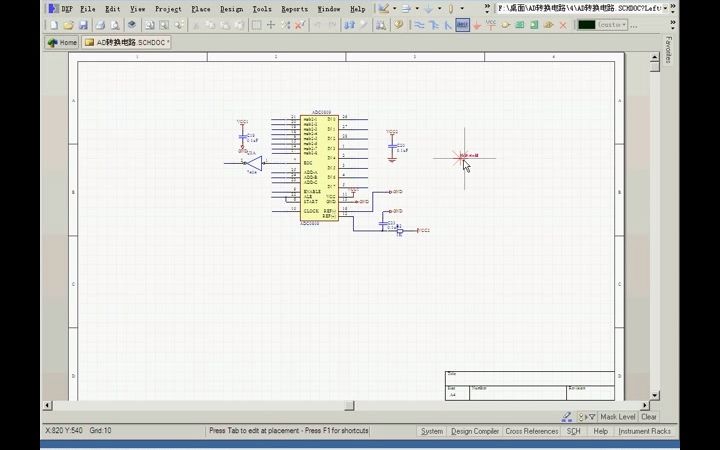Click the Print toolbar icon
Screen dimensions: 720x450
click(100, 25)
